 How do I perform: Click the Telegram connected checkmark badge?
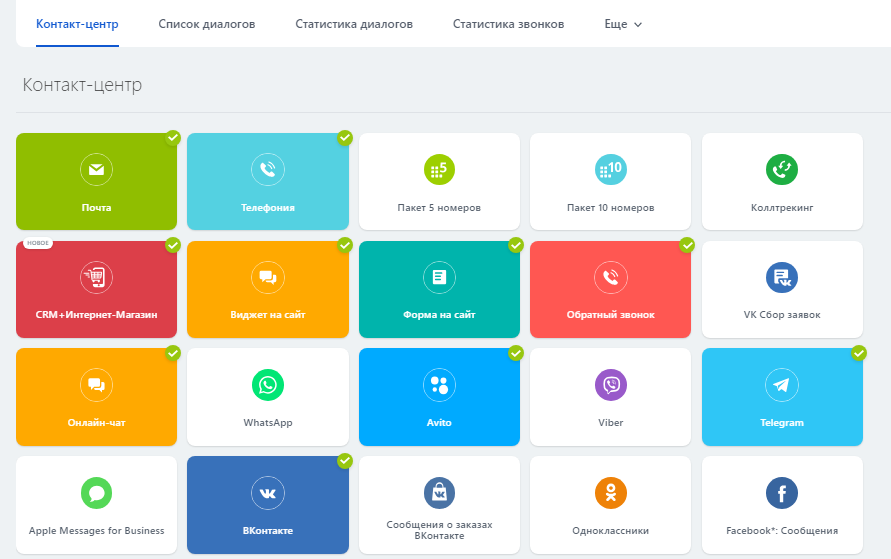[859, 353]
